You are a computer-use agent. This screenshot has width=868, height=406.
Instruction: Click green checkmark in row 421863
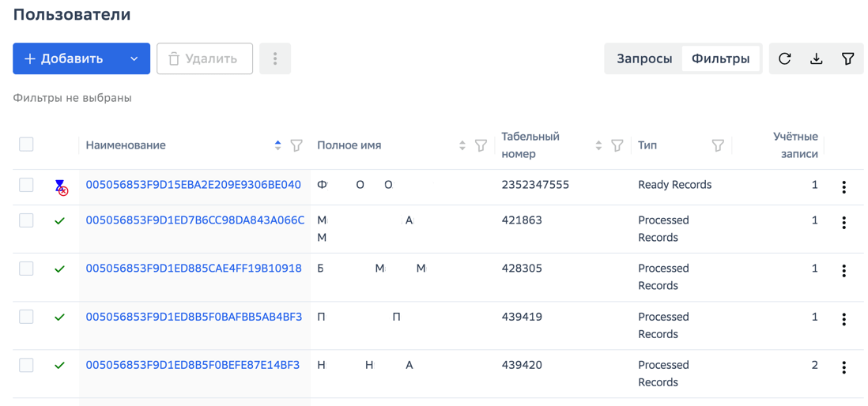(x=60, y=220)
